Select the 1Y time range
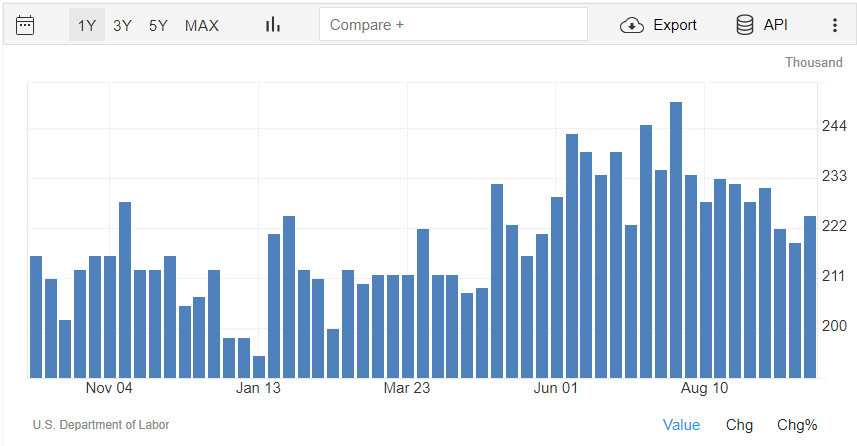857x446 pixels. (87, 25)
